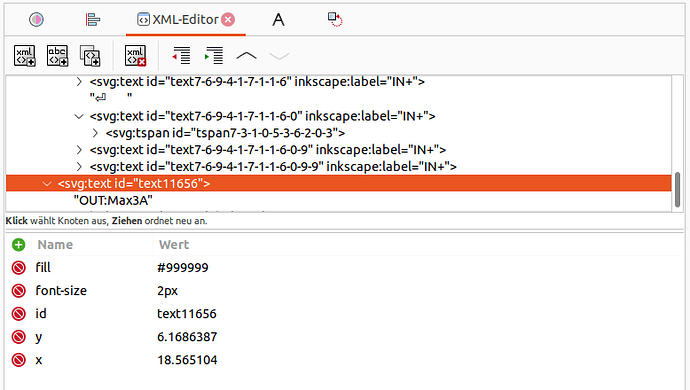Expand the text7-6-9-4-1-7-1-1-6-0-9 node
This screenshot has height=390, width=690.
79,150
